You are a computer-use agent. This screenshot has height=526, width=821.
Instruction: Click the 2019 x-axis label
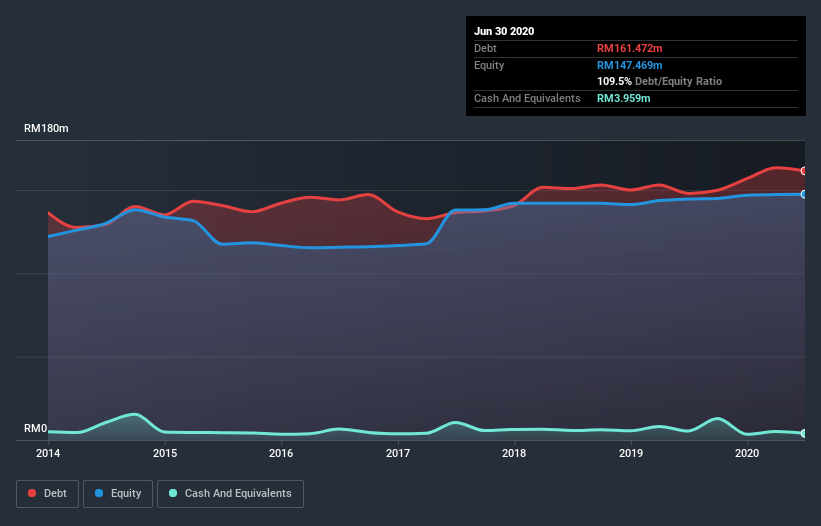point(631,453)
